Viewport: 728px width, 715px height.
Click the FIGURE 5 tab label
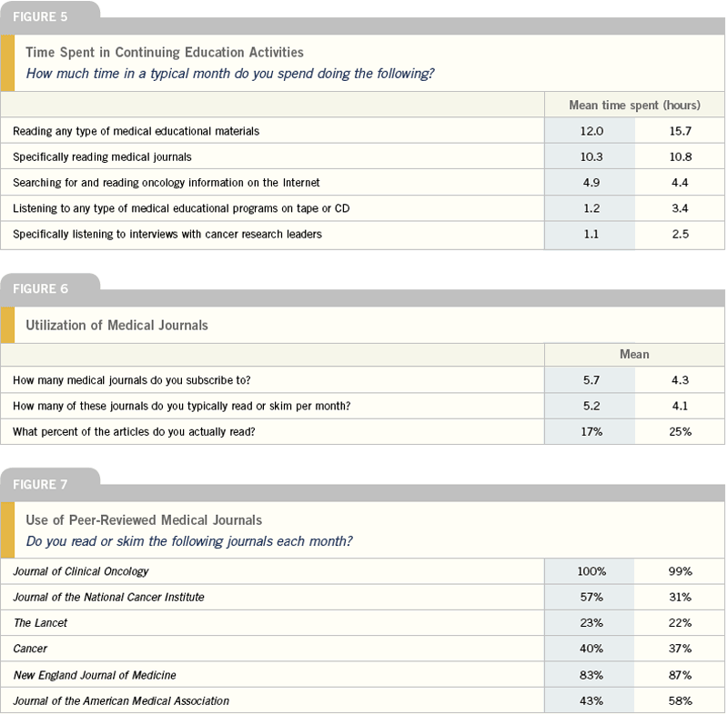coord(40,16)
